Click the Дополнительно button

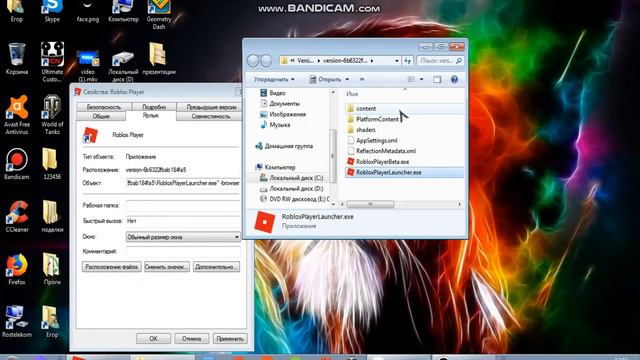216,267
